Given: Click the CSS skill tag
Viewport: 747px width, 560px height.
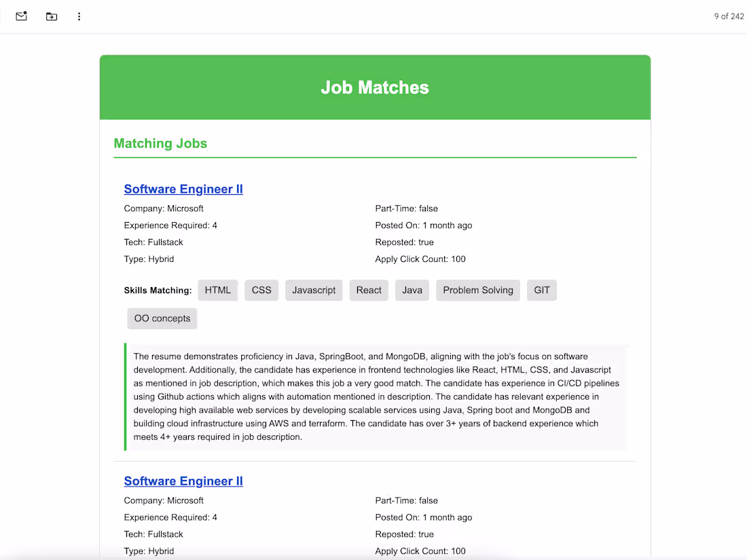Looking at the screenshot, I should coord(261,290).
